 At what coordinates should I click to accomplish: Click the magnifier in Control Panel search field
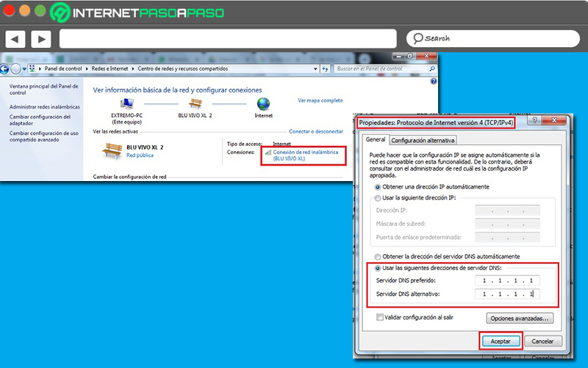pyautogui.click(x=432, y=68)
